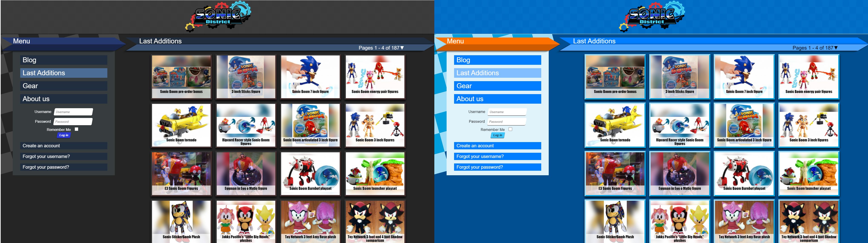Expand the Pages dropdown arrow in dark theme
Viewport: 868px width, 243px height.
(x=402, y=48)
